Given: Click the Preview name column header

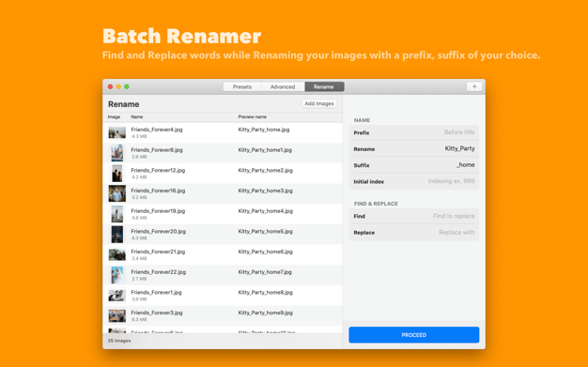Looking at the screenshot, I should click(253, 117).
